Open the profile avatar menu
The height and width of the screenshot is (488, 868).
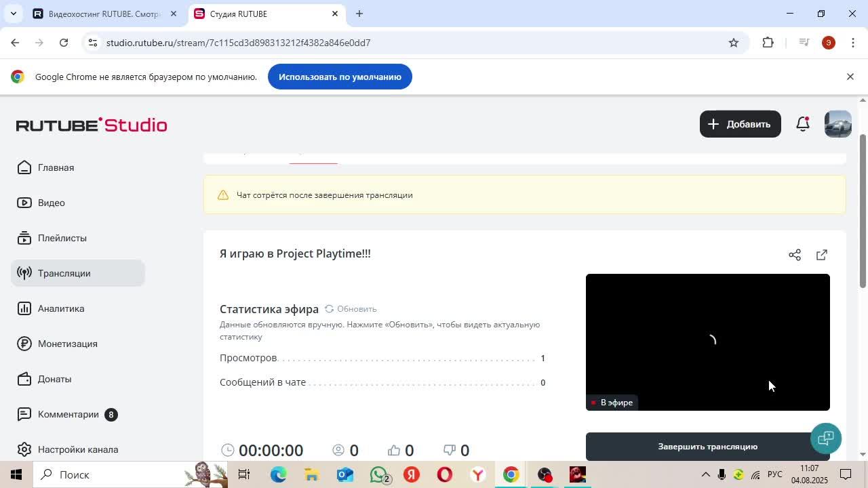(x=837, y=124)
